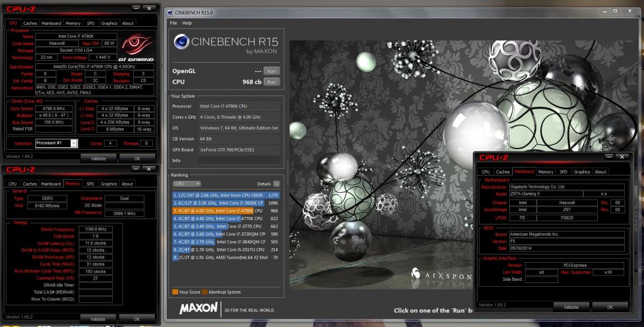Viewport: 644px width, 327px height.
Task: Click the Processor field Intel Core i7-4790K CPU
Action: (x=239, y=106)
